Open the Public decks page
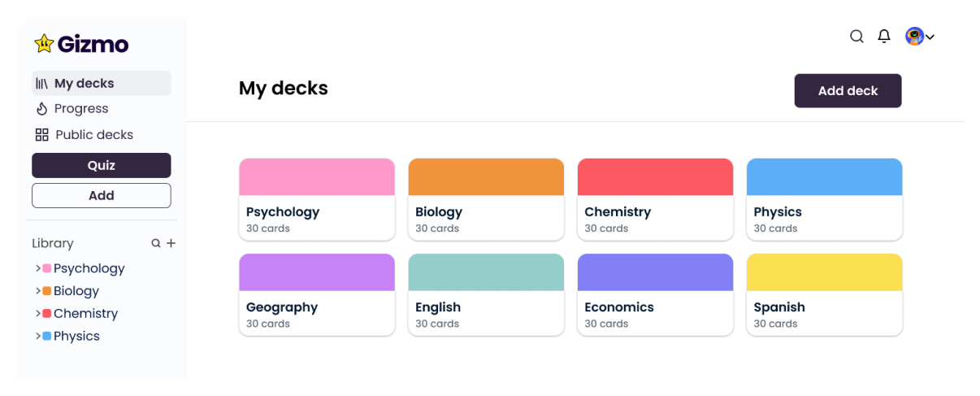The height and width of the screenshot is (396, 980). [x=93, y=135]
